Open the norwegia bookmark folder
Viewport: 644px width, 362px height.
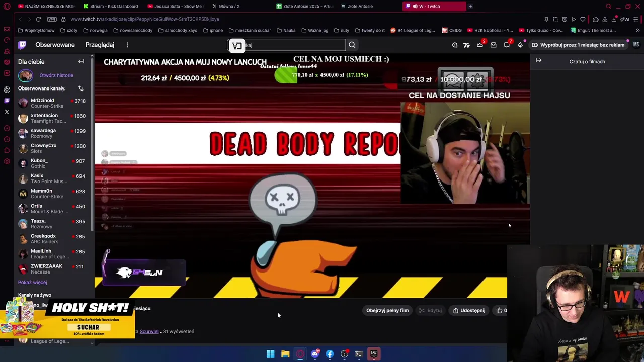[x=95, y=30]
